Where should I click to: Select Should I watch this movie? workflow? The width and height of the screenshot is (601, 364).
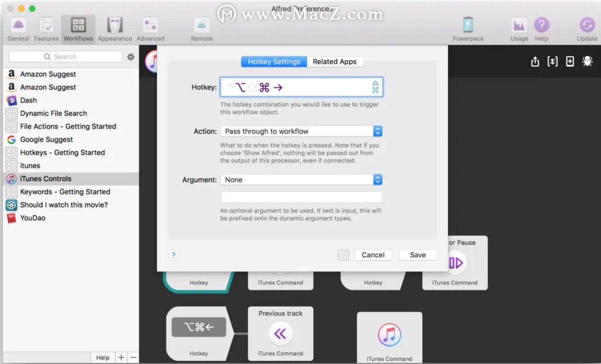(71, 205)
